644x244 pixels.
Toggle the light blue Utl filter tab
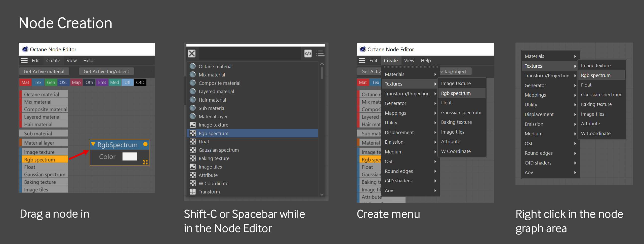click(x=128, y=82)
